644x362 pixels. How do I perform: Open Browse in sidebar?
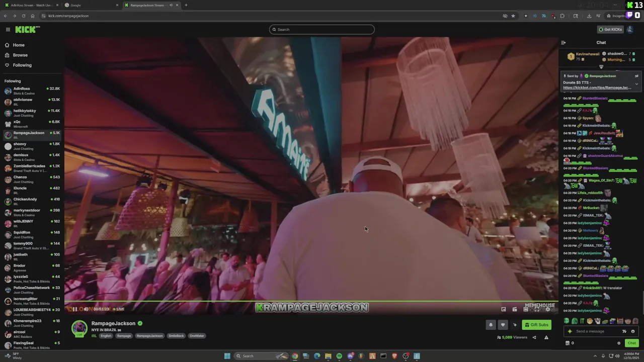tap(20, 55)
